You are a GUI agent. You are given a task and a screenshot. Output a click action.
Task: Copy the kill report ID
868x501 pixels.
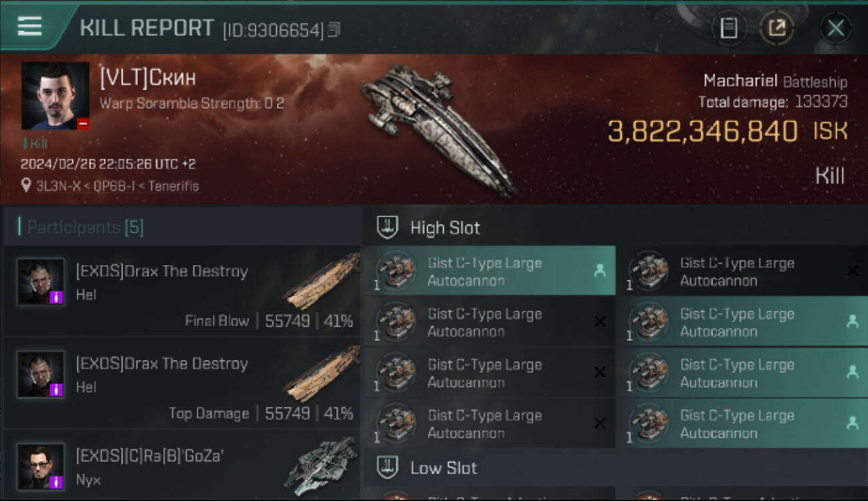334,29
